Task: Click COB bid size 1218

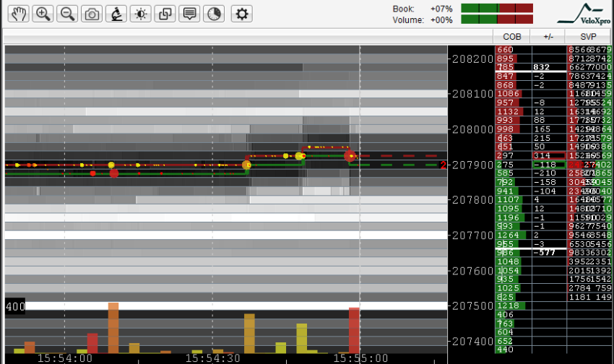Action: coord(508,305)
